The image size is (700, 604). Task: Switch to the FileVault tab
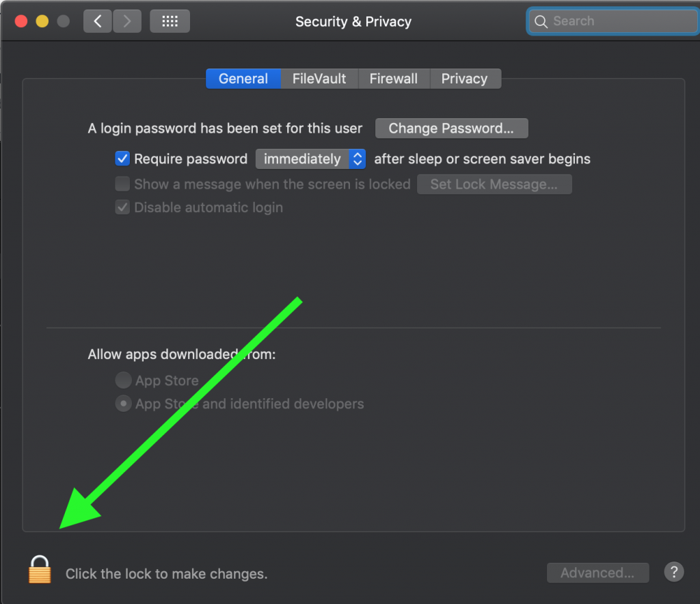319,79
